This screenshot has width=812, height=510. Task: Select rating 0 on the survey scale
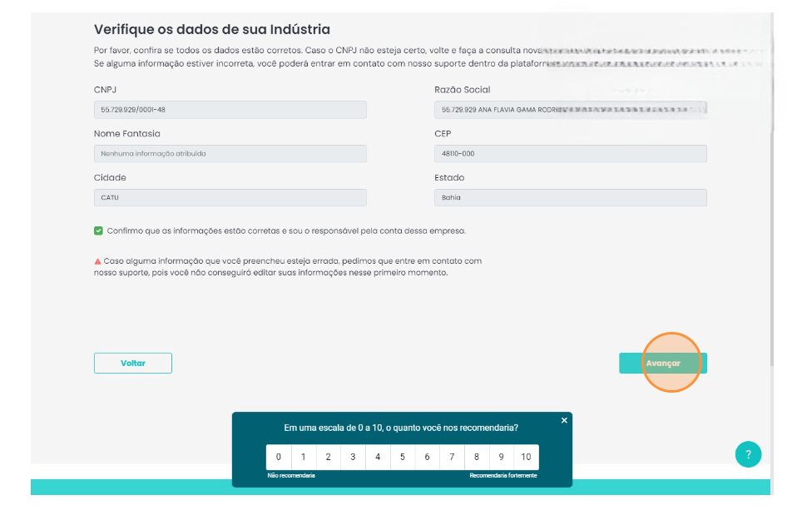[x=279, y=457]
